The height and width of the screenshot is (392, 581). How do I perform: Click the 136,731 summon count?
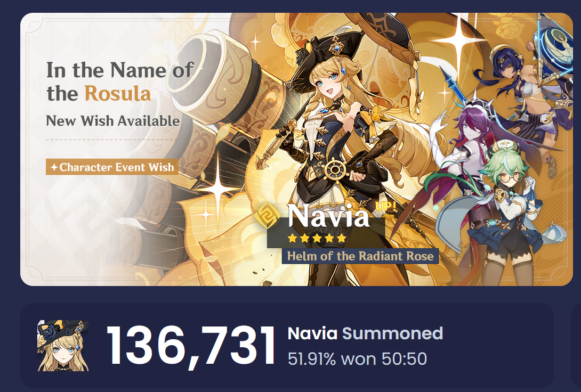(191, 347)
